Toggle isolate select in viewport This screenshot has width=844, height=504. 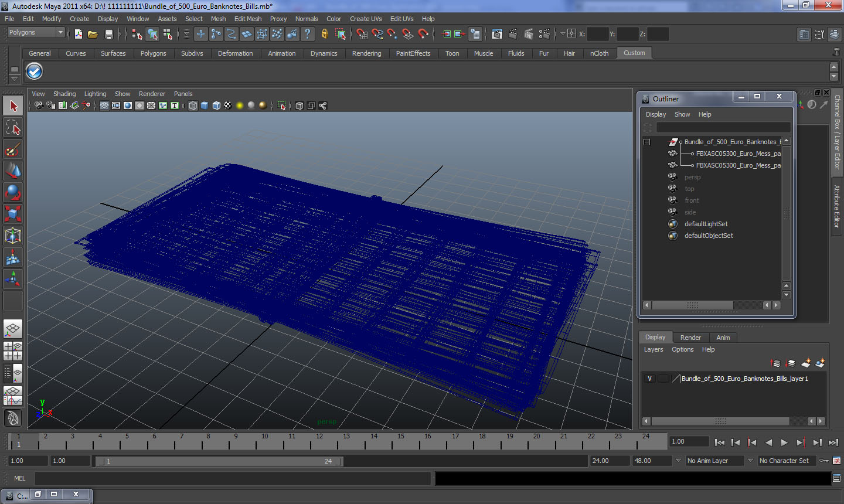pos(282,105)
